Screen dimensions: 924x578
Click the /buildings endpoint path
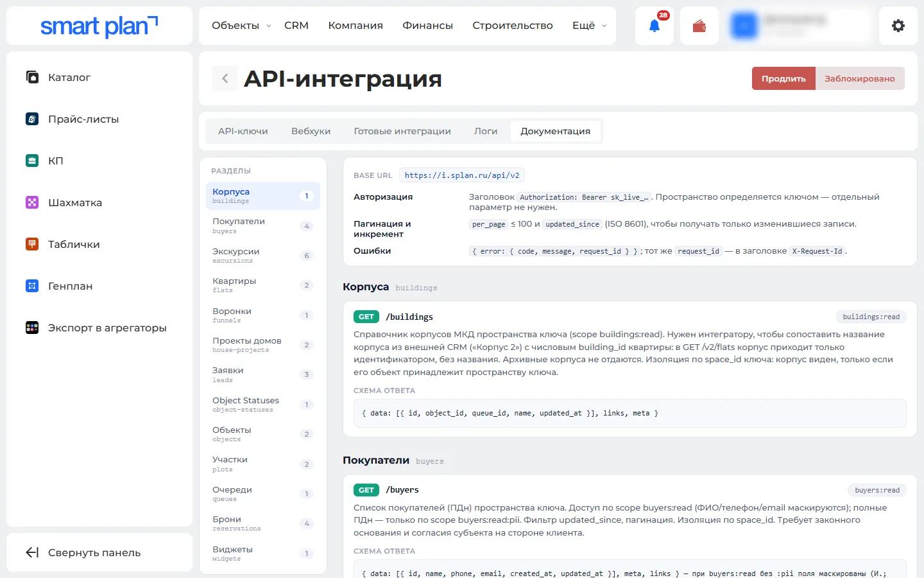coord(409,317)
